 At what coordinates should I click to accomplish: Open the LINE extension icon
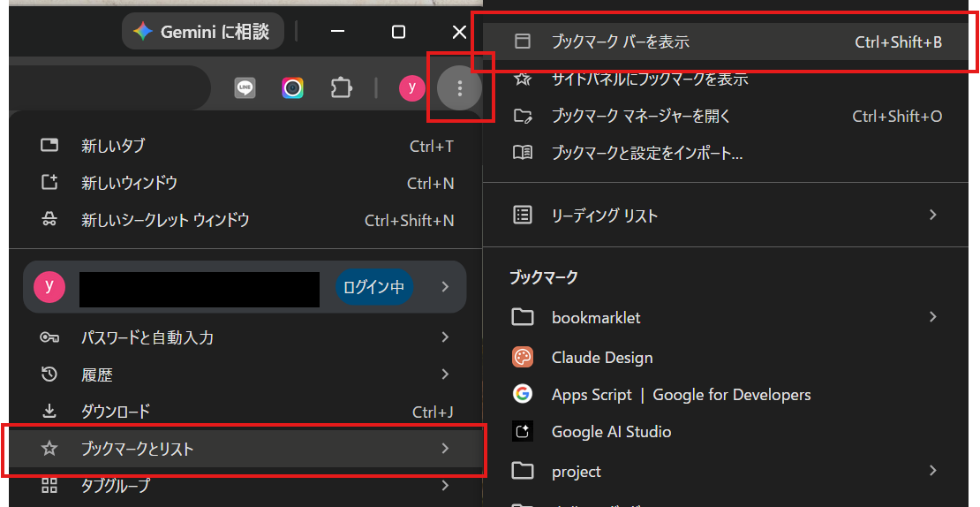click(245, 88)
